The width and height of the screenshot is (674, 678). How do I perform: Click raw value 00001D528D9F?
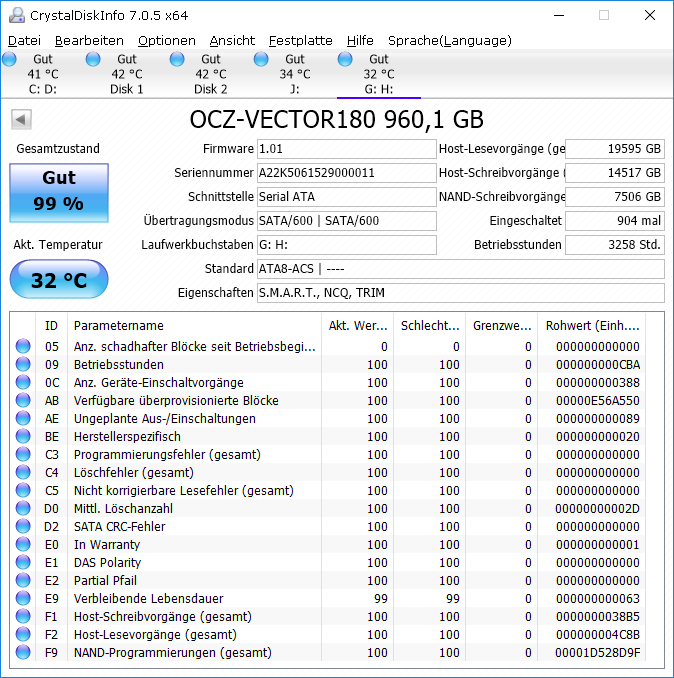click(598, 653)
